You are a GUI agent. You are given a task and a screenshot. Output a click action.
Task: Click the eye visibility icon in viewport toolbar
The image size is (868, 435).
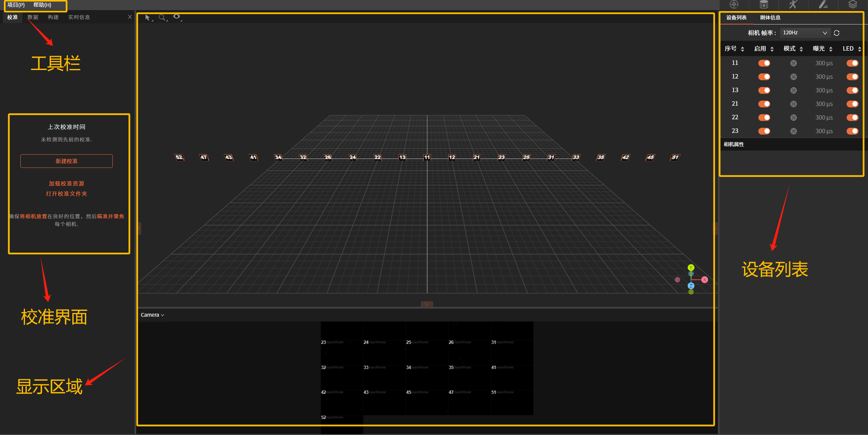point(177,17)
